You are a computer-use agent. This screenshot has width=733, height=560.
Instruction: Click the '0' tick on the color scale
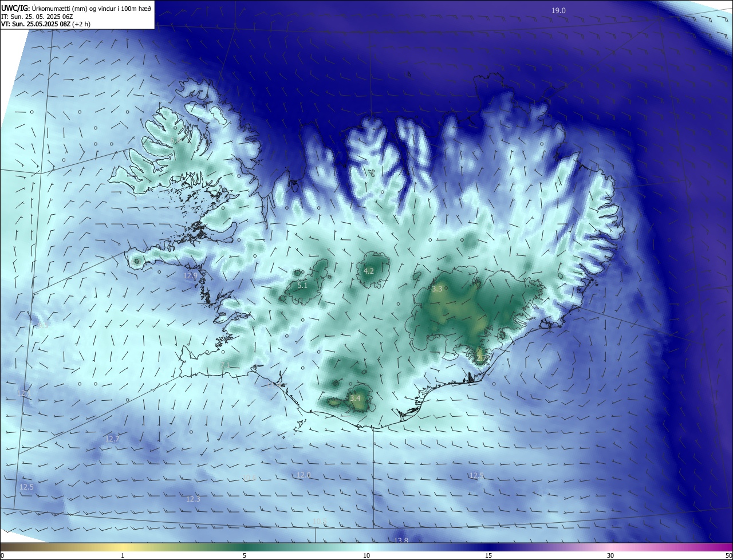pos(2,555)
